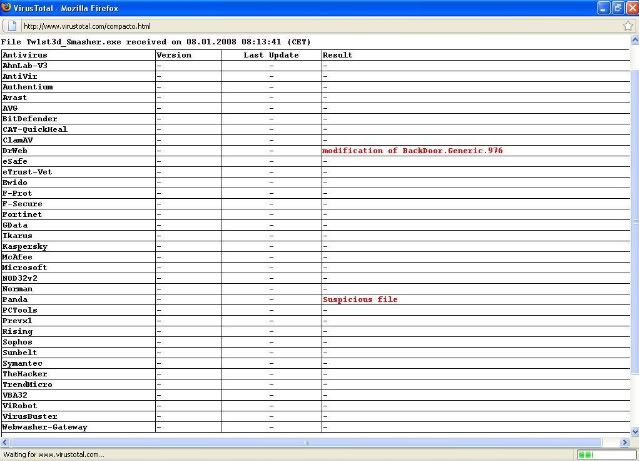Screen dimensions: 639x461
Task: Click the 'Norman' row name
Action: (17, 289)
